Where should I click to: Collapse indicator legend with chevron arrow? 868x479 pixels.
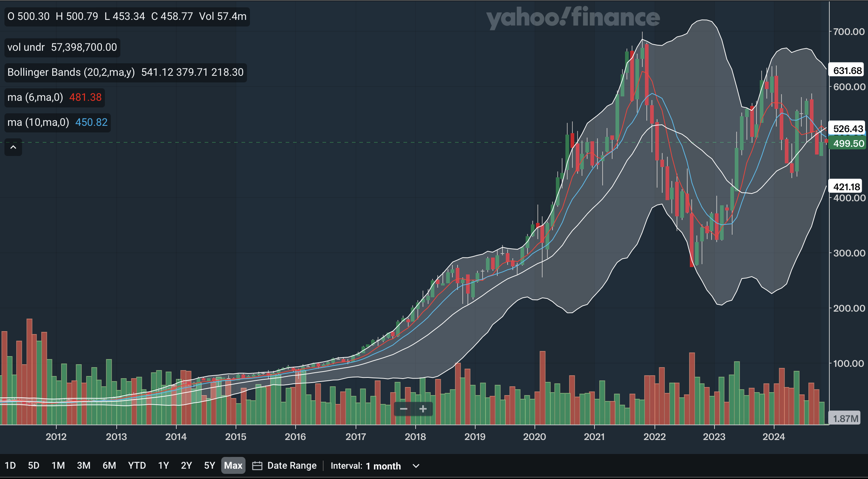coord(13,147)
